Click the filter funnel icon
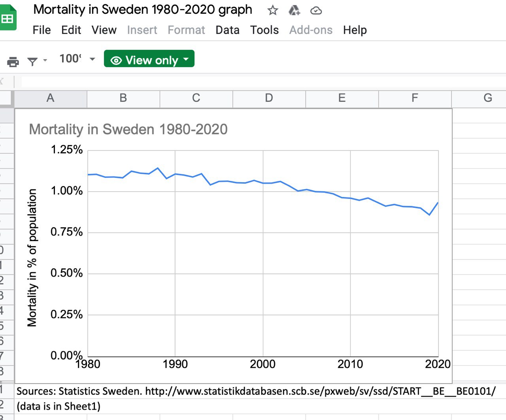The image size is (506, 420). click(32, 62)
